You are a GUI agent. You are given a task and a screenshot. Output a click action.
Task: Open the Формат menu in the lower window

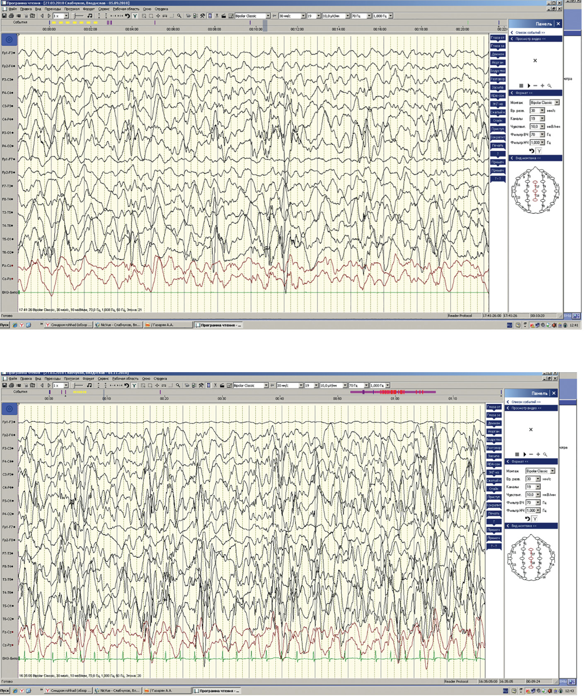tap(88, 378)
